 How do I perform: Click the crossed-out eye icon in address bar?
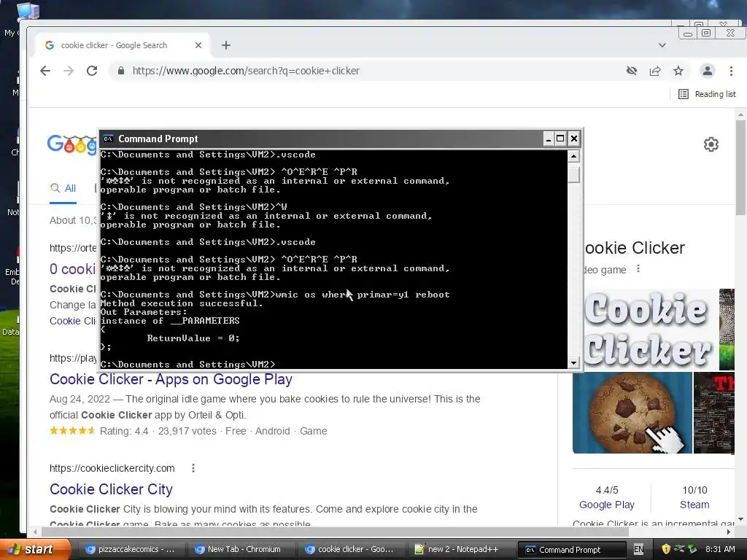point(632,71)
